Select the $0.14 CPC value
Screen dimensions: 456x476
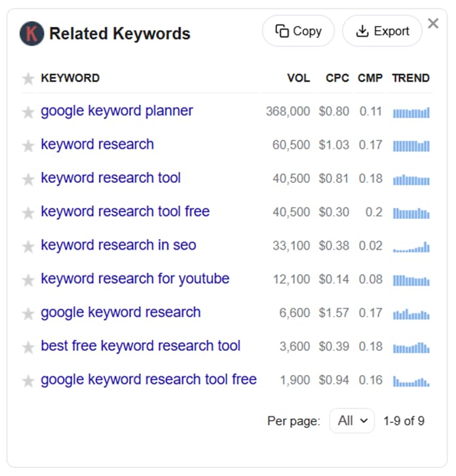coord(334,279)
